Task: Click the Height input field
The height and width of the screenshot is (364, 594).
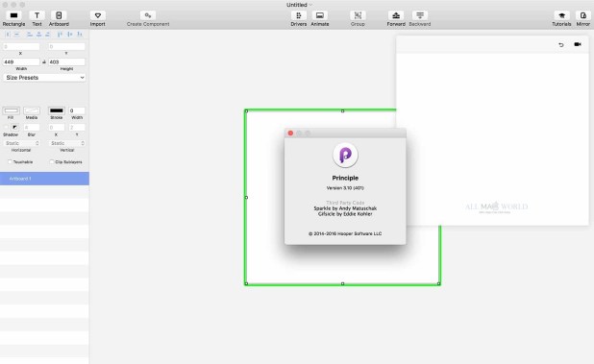Action: pyautogui.click(x=66, y=61)
